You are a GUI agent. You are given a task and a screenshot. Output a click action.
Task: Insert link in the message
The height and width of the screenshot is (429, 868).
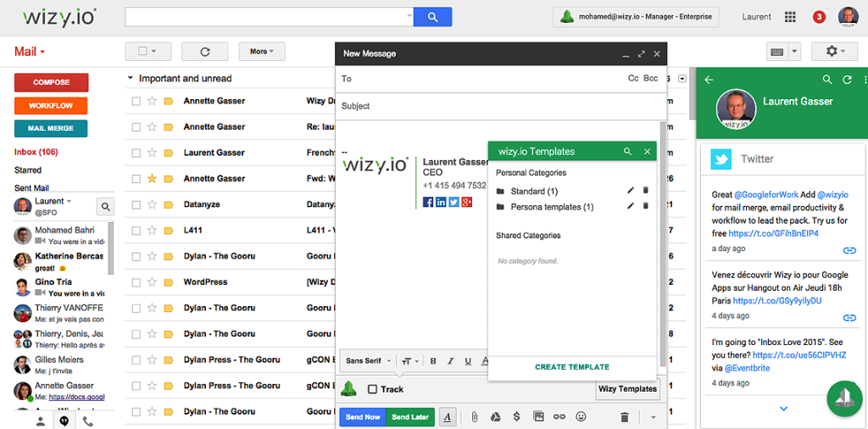559,417
